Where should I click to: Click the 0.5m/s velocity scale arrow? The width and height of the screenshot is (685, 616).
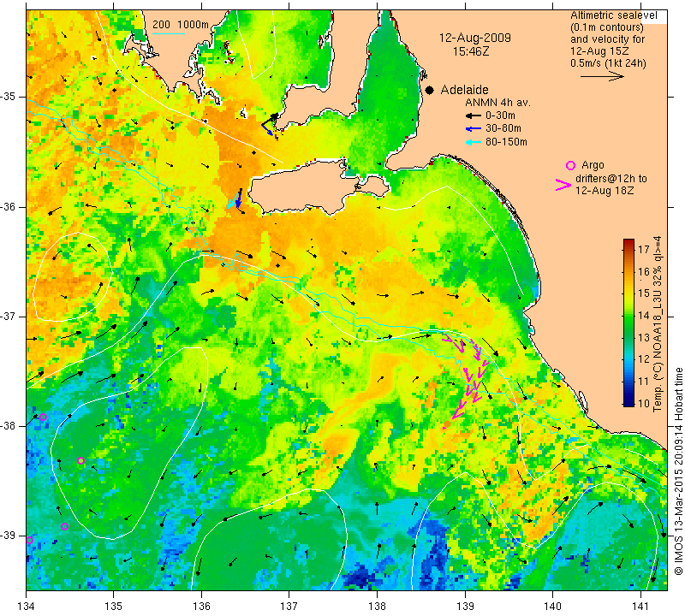(602, 76)
